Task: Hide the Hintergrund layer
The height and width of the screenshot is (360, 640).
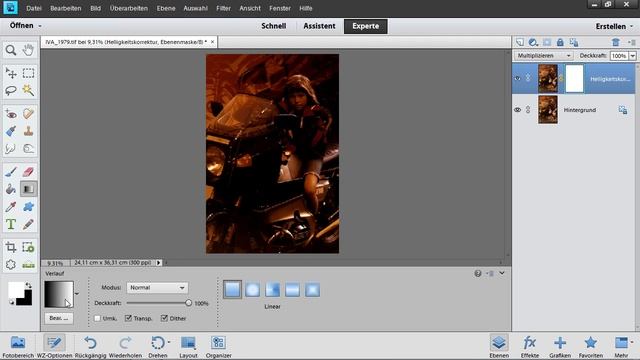Action: pos(518,110)
